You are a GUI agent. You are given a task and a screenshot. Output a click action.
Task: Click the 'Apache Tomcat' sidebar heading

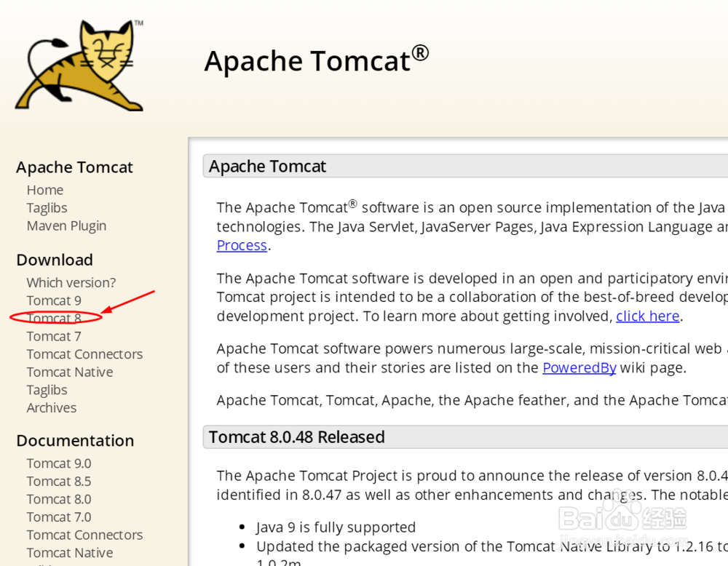[x=75, y=167]
